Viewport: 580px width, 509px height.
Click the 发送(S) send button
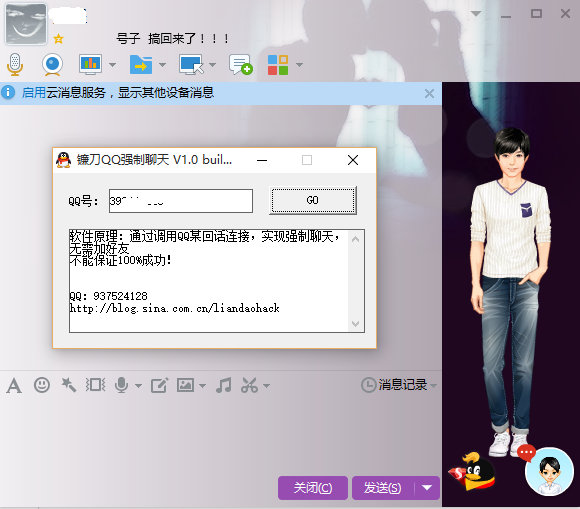point(383,488)
